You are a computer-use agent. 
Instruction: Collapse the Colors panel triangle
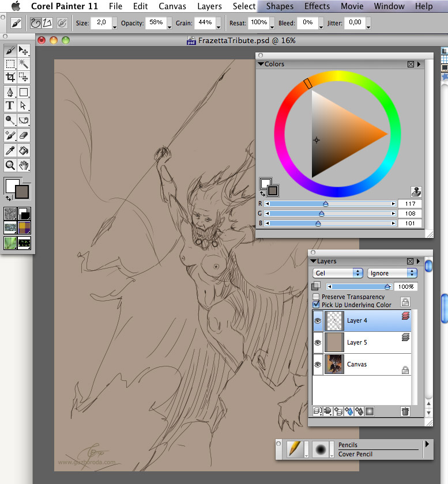[x=261, y=65]
